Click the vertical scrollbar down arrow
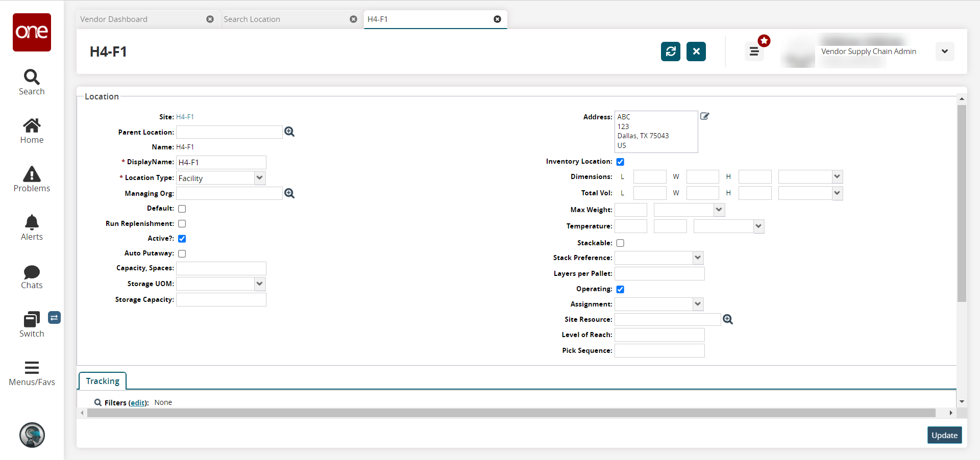Viewport: 980px width, 460px height. pos(962,402)
